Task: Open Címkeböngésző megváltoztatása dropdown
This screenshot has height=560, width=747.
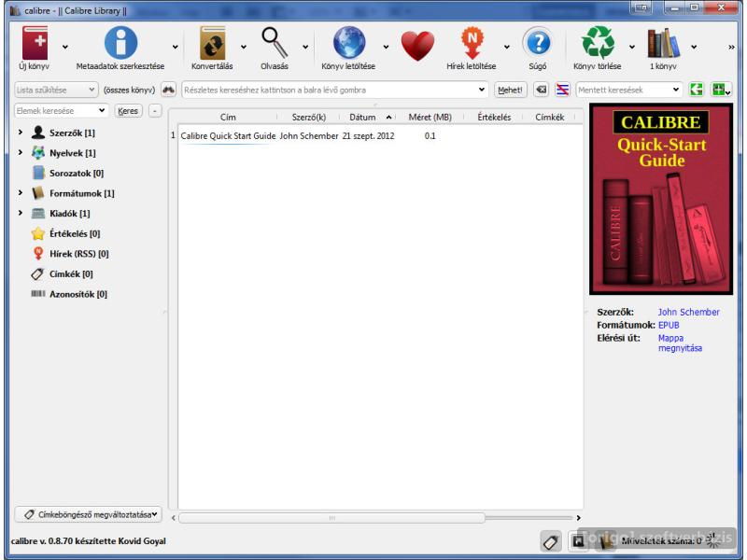Action: [x=88, y=514]
